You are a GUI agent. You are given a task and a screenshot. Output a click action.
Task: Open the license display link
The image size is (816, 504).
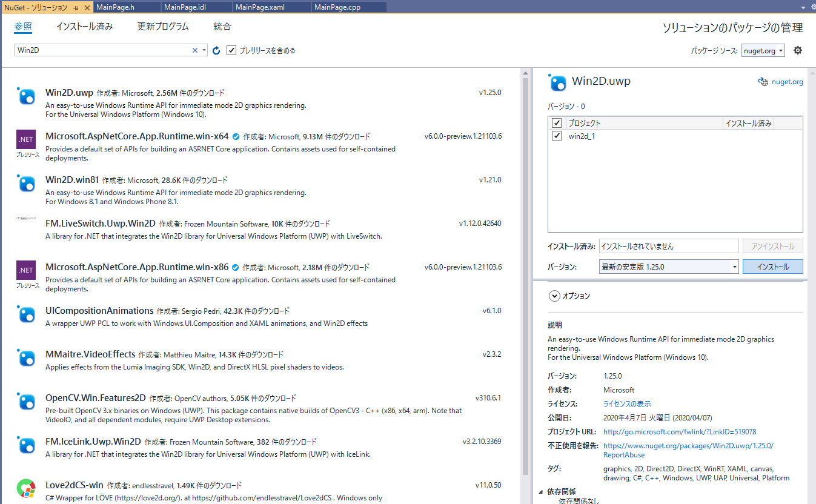627,404
